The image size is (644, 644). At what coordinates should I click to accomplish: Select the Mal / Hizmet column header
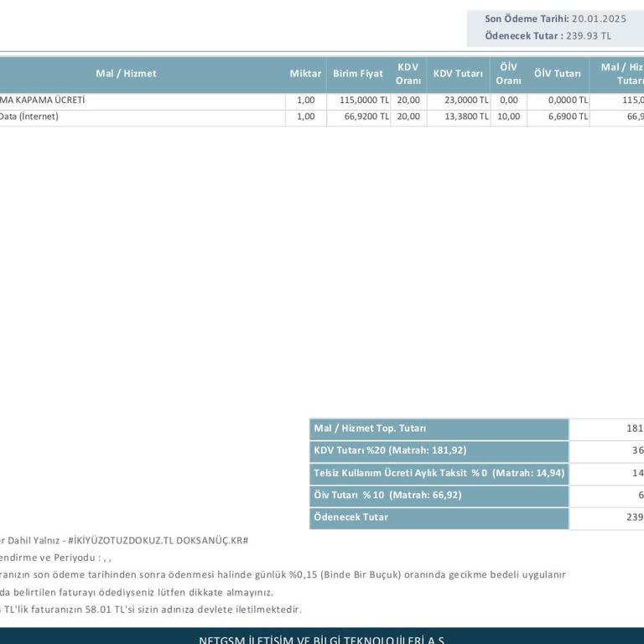click(126, 74)
